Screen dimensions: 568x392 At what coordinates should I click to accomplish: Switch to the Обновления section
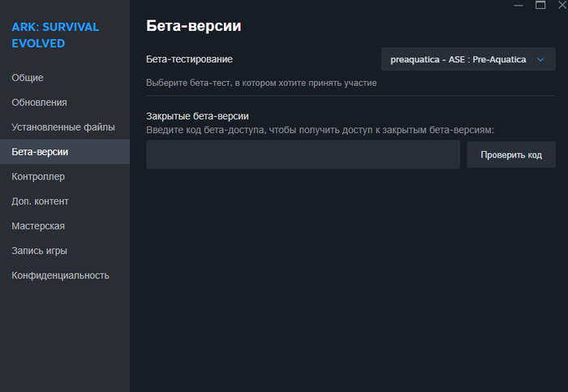pos(65,102)
